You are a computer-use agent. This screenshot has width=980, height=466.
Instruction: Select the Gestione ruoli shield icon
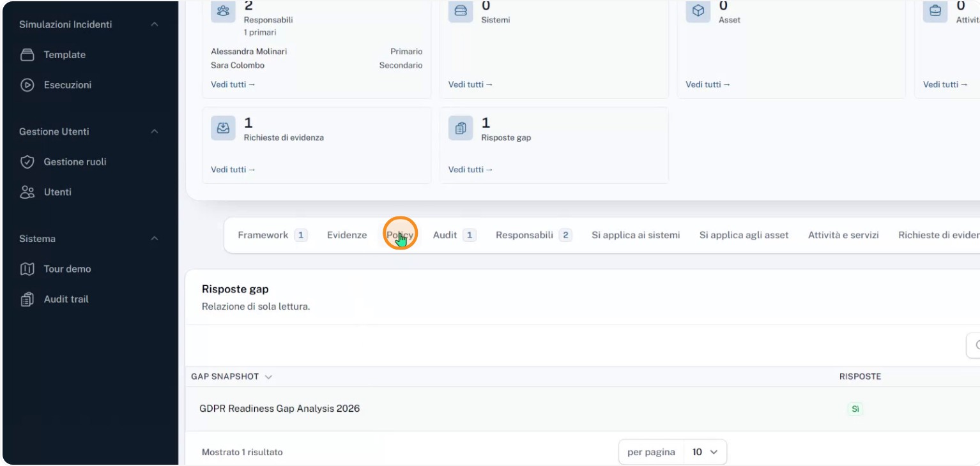tap(27, 162)
